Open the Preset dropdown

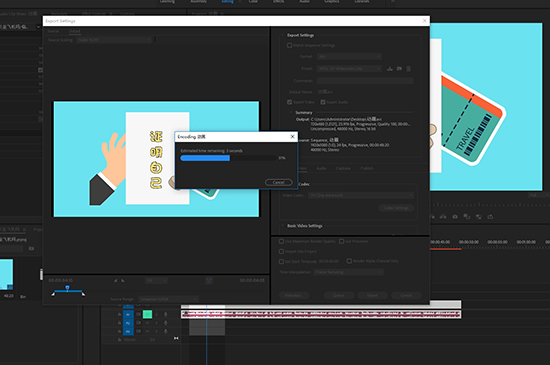[x=349, y=69]
